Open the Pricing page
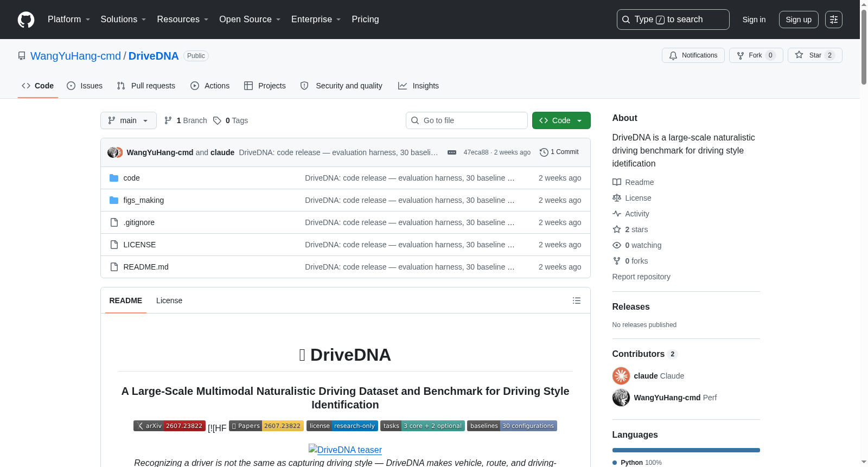 (x=365, y=20)
